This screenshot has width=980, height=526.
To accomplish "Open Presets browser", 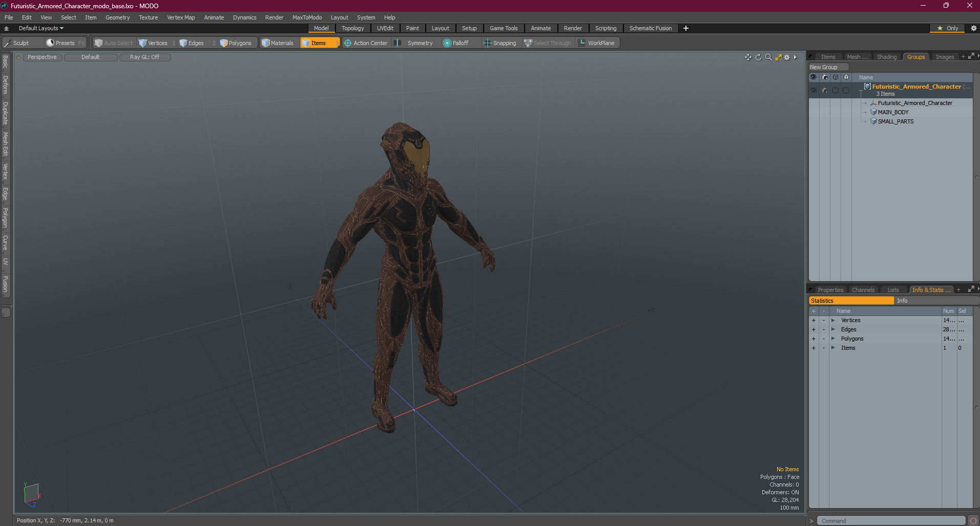I will tap(65, 43).
